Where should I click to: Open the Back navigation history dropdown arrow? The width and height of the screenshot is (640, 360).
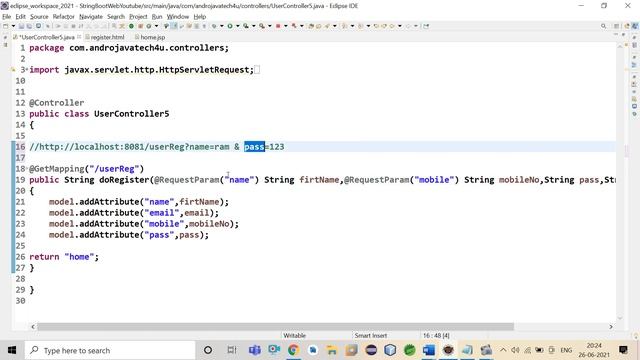coord(400,26)
